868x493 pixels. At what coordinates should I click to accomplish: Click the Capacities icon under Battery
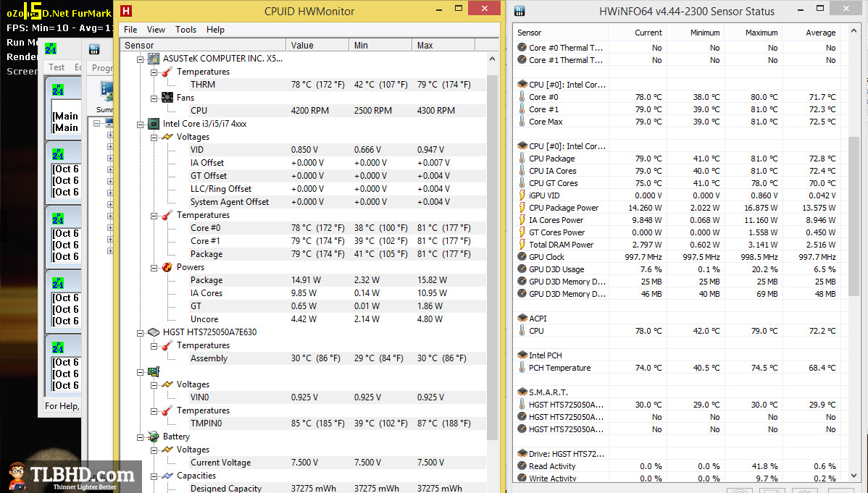click(167, 476)
